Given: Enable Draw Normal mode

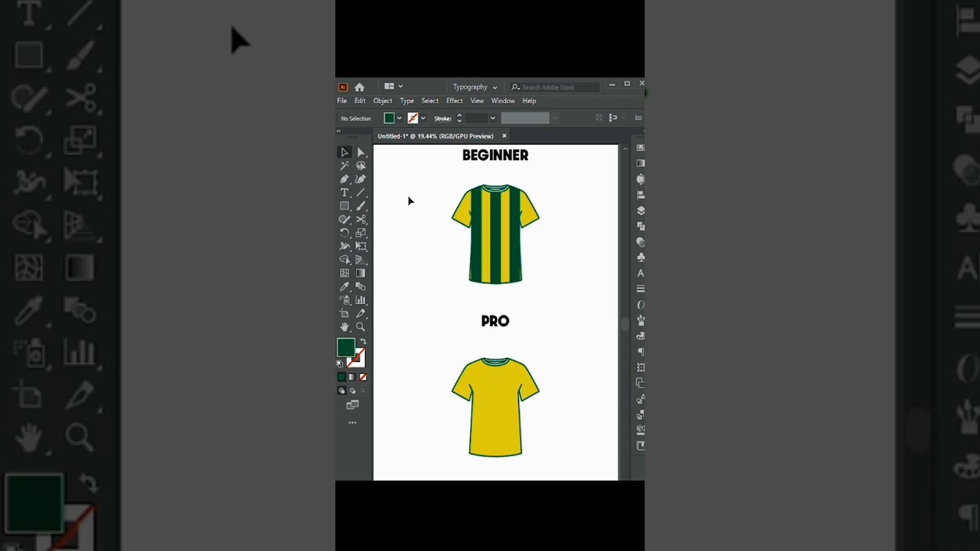Looking at the screenshot, I should pos(341,390).
